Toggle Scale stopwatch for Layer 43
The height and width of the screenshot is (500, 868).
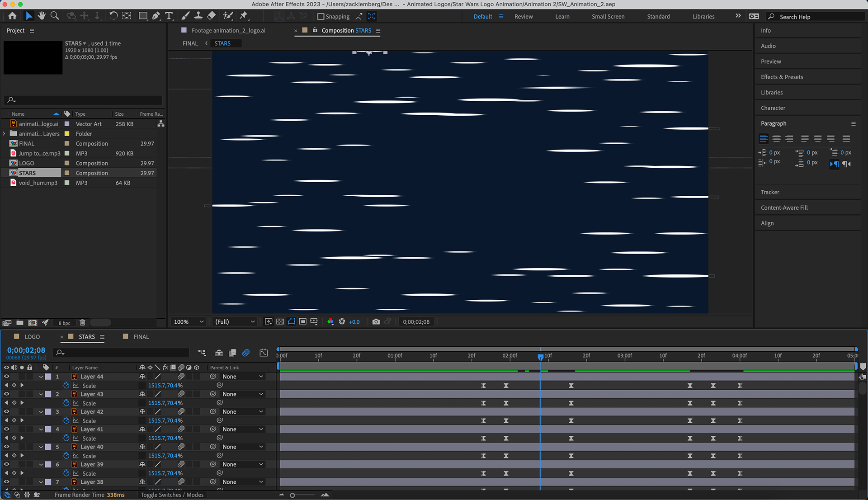point(66,403)
